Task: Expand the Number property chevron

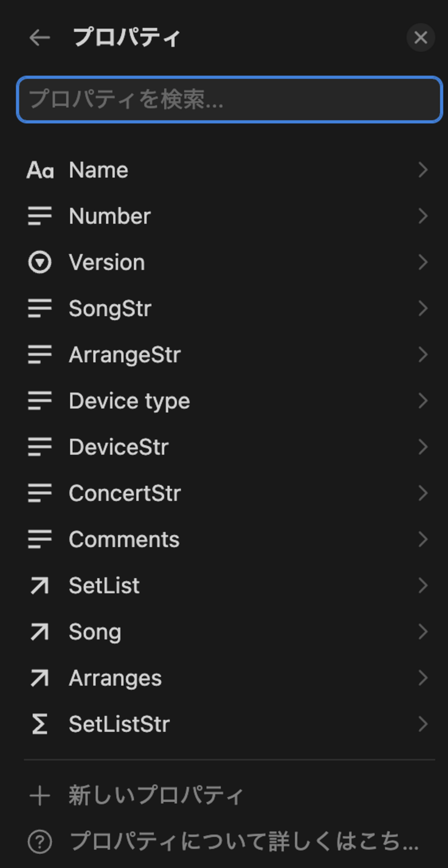Action: [x=423, y=216]
